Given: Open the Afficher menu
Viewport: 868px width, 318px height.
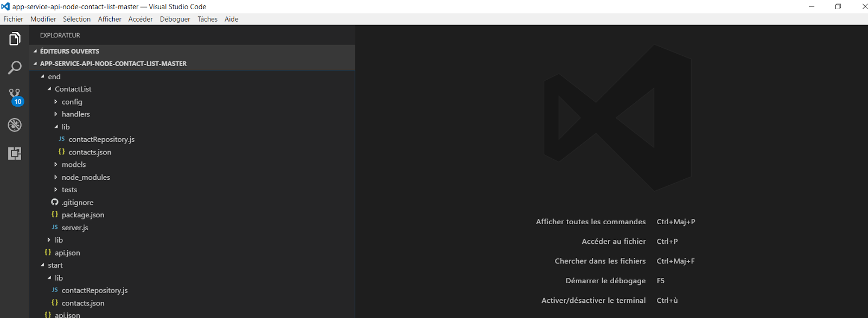Looking at the screenshot, I should point(110,19).
